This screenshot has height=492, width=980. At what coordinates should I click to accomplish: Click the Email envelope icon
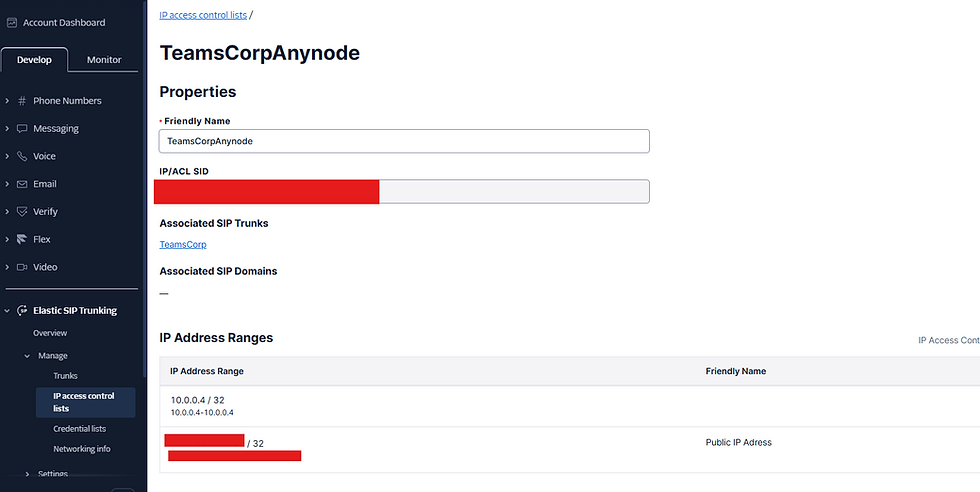(22, 185)
